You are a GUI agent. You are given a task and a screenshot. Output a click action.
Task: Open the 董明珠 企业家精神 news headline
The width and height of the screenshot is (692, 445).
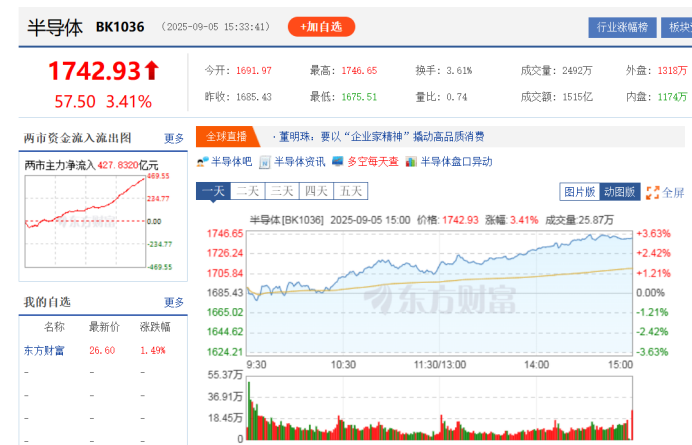coord(382,137)
